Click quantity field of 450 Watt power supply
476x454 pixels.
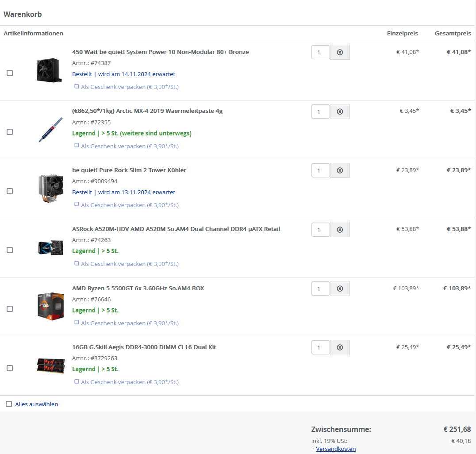[x=321, y=52]
